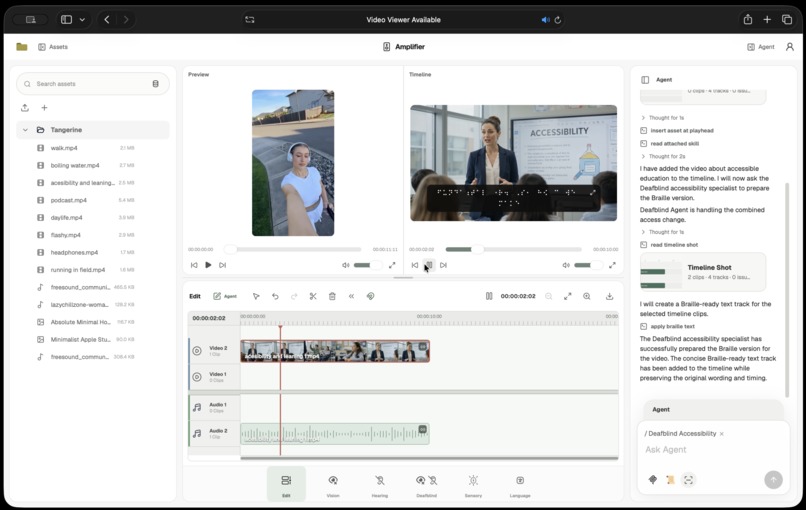Zoom in the timeline with plus magnifier

pos(587,296)
